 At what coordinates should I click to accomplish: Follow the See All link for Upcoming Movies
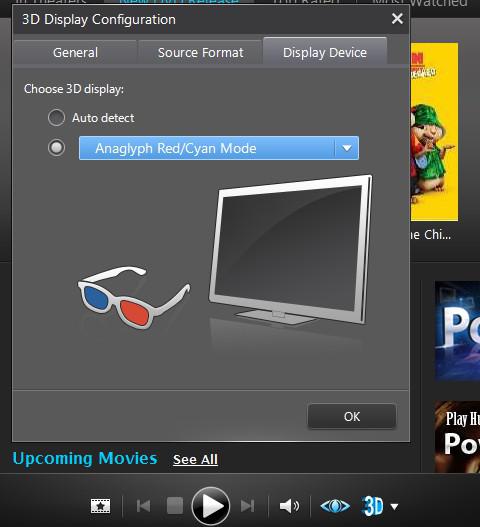pyautogui.click(x=195, y=459)
